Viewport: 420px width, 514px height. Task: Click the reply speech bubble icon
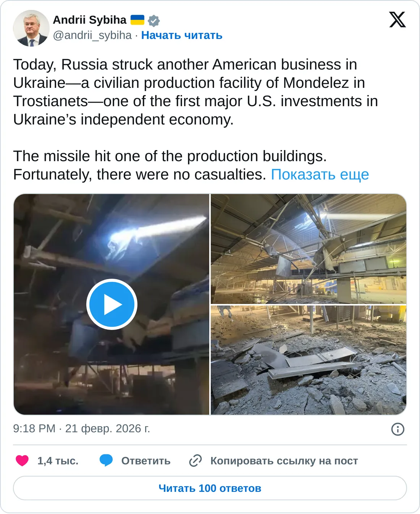pos(106,461)
